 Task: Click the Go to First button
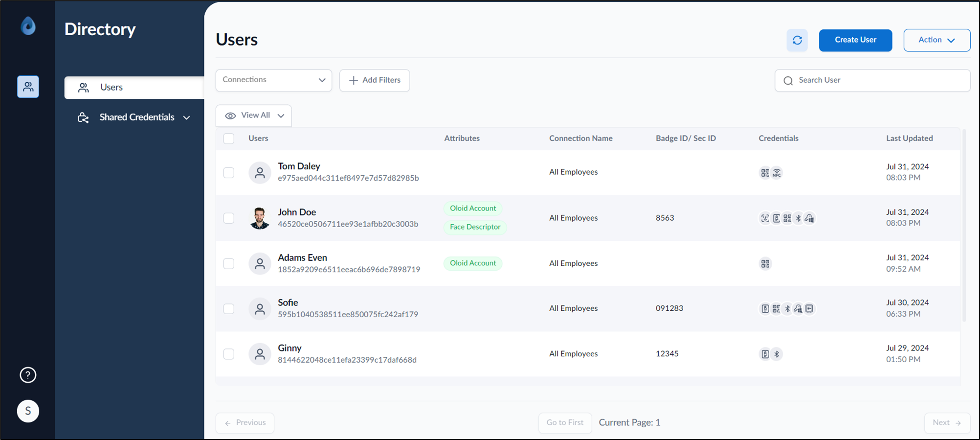pos(565,423)
